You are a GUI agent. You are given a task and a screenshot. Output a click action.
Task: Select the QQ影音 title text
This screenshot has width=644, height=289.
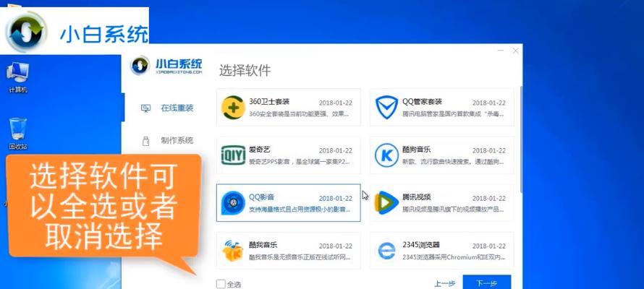pyautogui.click(x=261, y=197)
